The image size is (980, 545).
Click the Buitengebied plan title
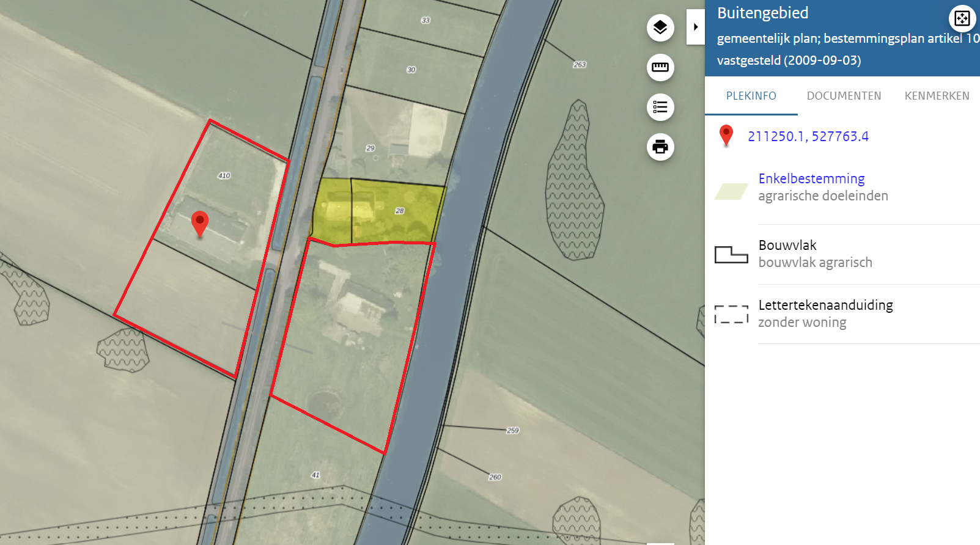tap(762, 13)
